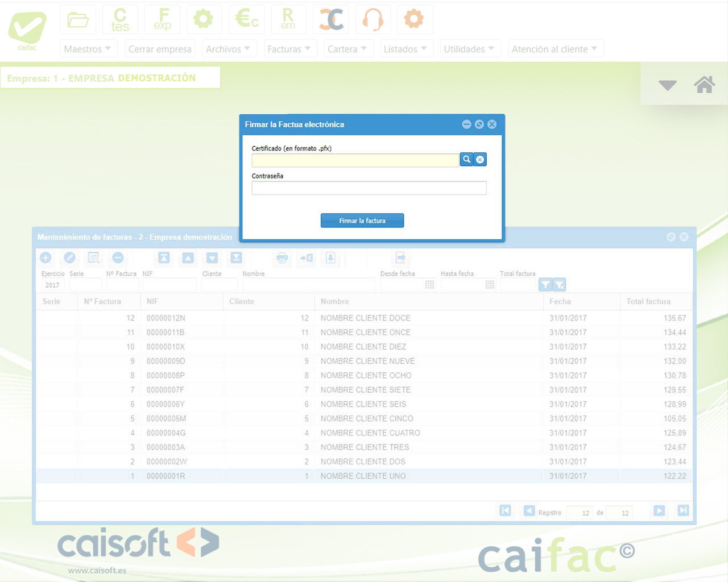Click the Contraseña password field
The image size is (728, 582).
pos(369,188)
